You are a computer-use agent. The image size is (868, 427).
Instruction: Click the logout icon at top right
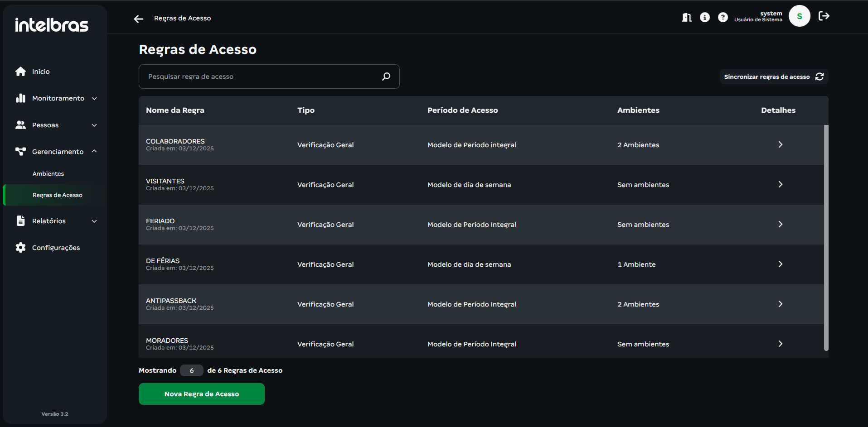[824, 16]
